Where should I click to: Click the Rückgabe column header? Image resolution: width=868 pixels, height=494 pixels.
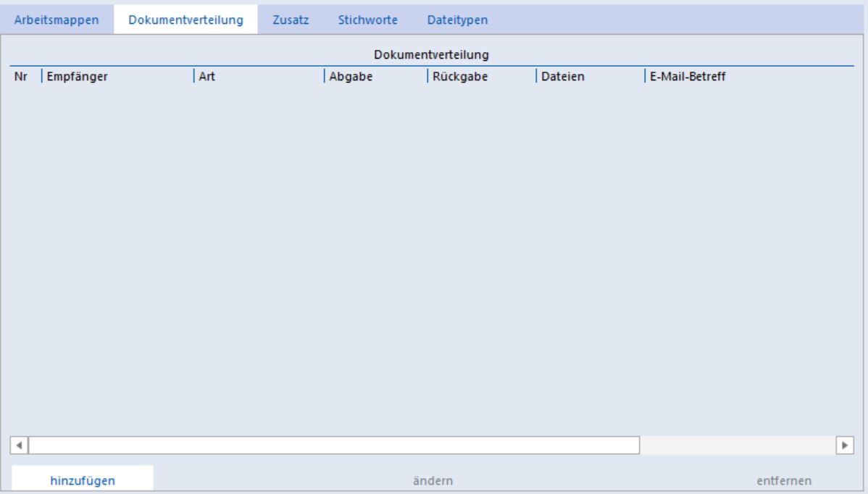(x=482, y=76)
